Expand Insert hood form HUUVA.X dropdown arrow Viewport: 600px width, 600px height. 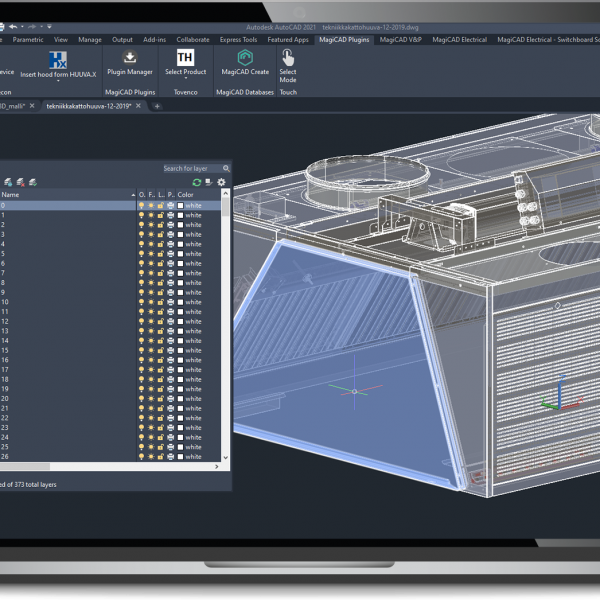coord(58,80)
